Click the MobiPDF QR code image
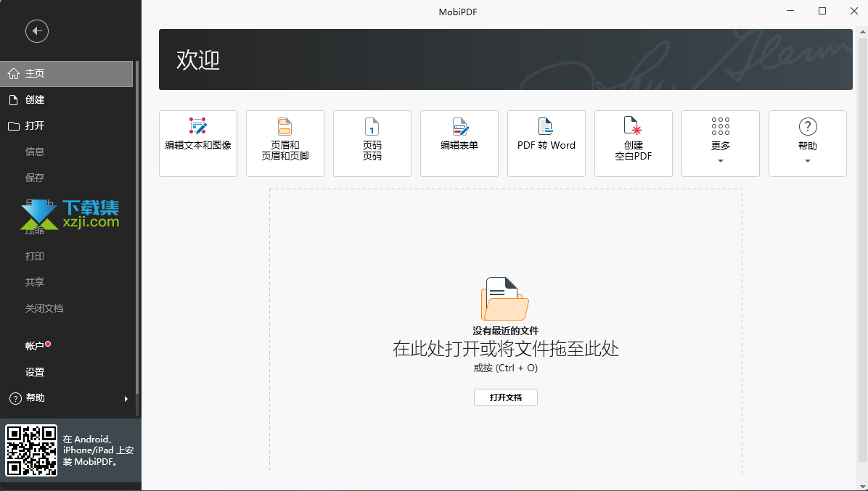This screenshot has width=868, height=491. (x=31, y=450)
